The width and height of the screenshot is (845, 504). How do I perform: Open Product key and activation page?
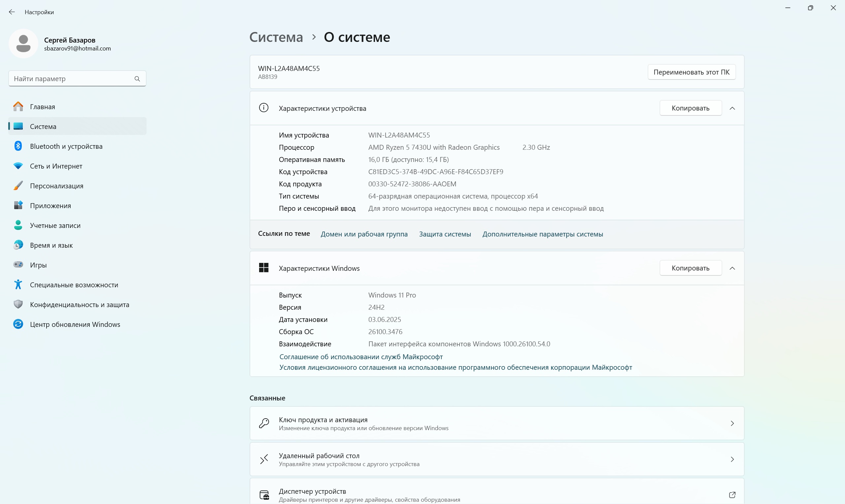pos(496,423)
